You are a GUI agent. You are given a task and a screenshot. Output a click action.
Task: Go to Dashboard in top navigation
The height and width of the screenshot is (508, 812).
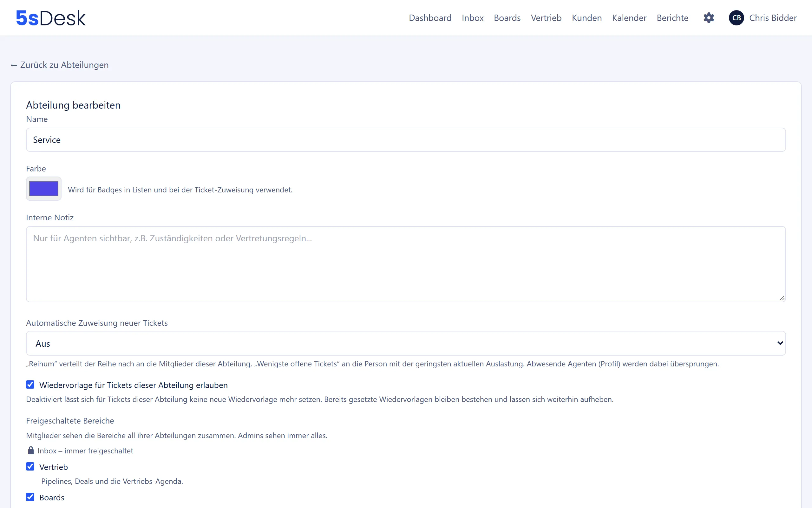(x=430, y=18)
